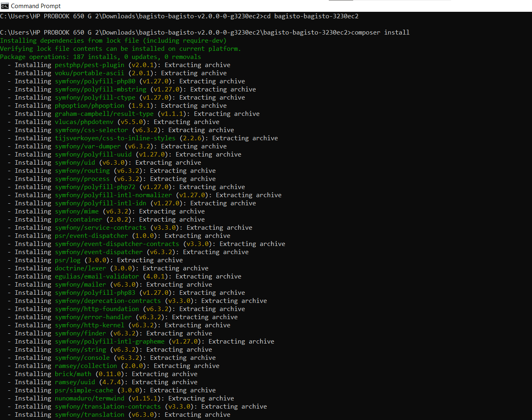The height and width of the screenshot is (420, 532).
Task: Click the psr/container package name
Action: [78, 220]
